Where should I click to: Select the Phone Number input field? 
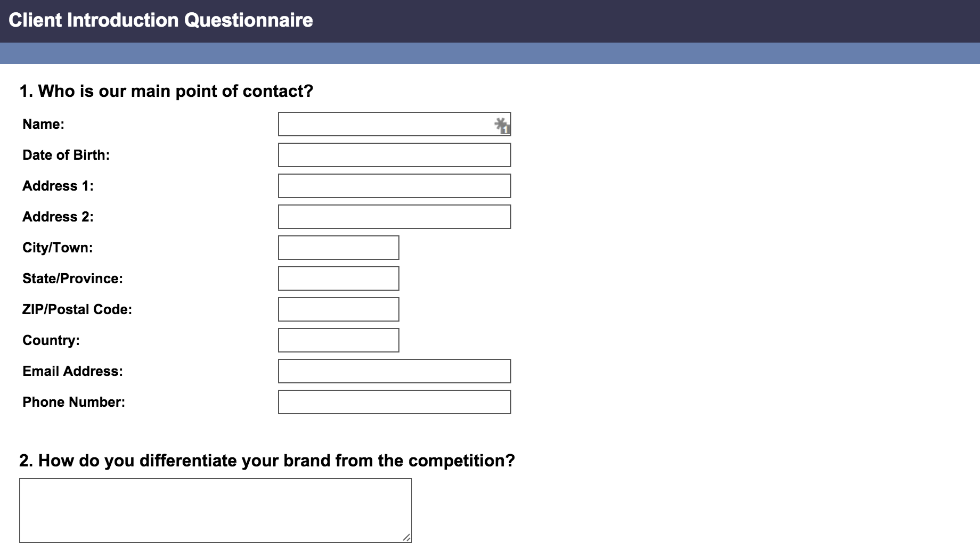pyautogui.click(x=394, y=402)
